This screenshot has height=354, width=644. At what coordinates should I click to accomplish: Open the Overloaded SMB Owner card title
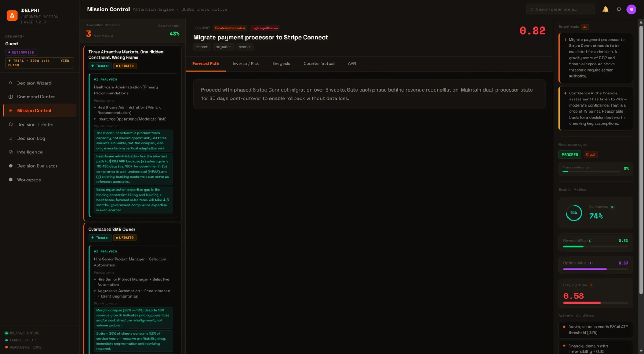tap(112, 230)
